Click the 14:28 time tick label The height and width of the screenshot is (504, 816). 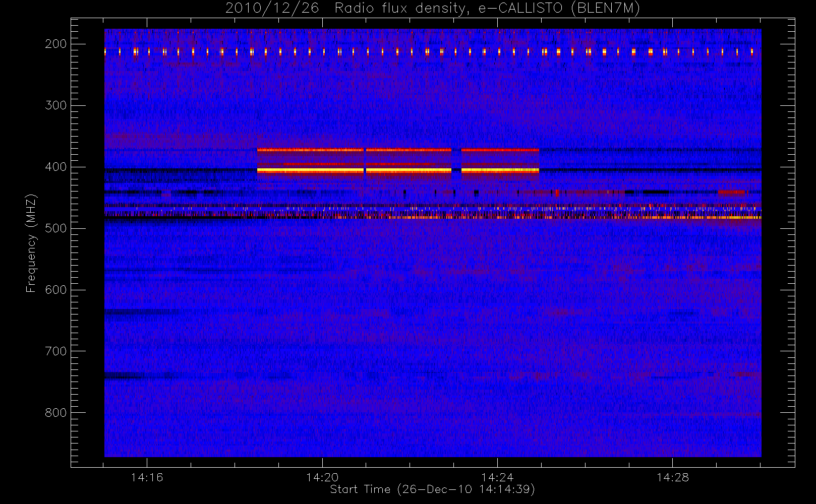673,477
